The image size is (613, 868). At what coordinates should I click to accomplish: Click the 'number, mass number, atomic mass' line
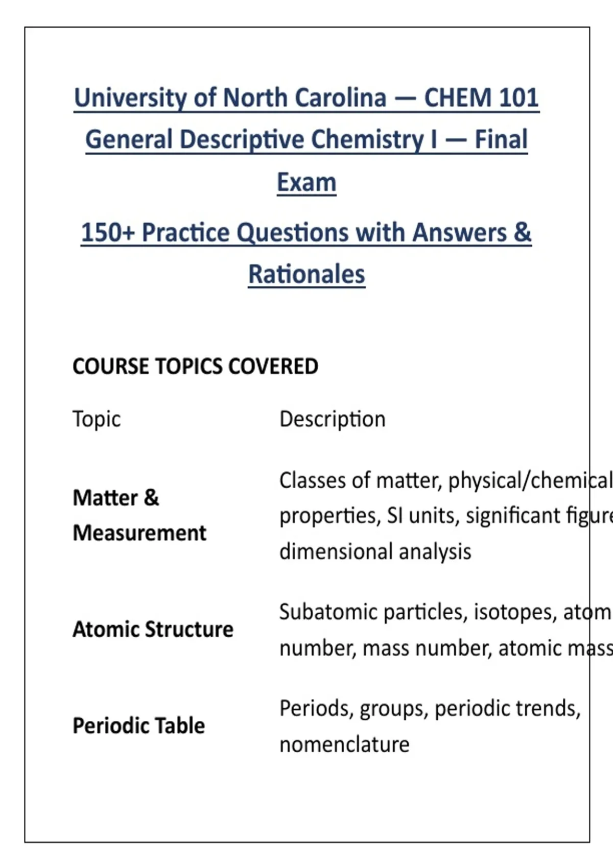pyautogui.click(x=445, y=648)
